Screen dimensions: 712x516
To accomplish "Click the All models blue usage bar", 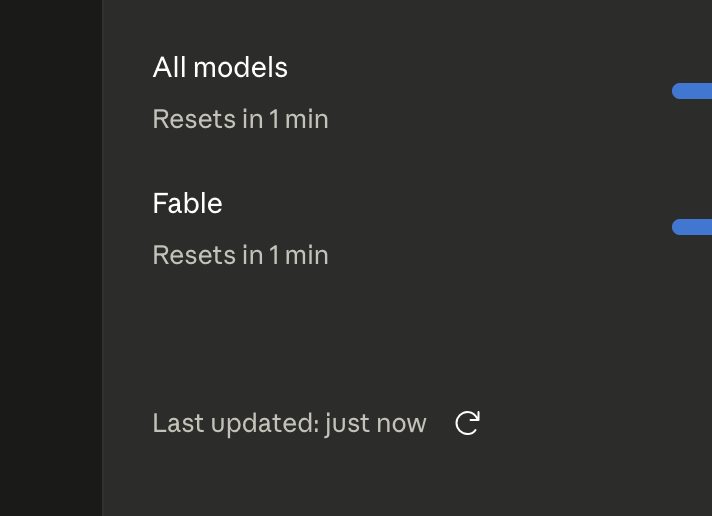I will click(x=692, y=91).
